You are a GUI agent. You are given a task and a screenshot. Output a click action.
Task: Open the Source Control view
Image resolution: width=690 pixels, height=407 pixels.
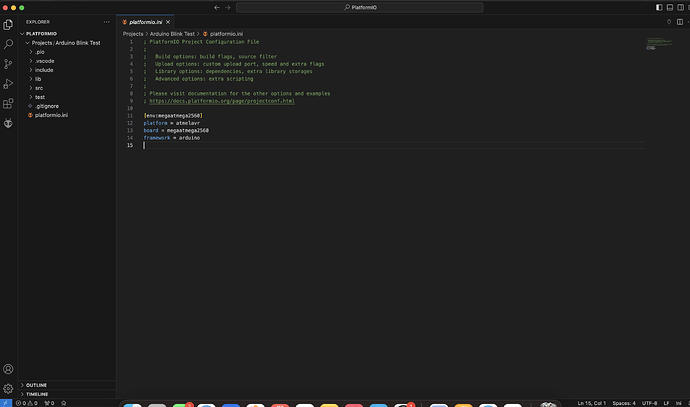tap(8, 64)
